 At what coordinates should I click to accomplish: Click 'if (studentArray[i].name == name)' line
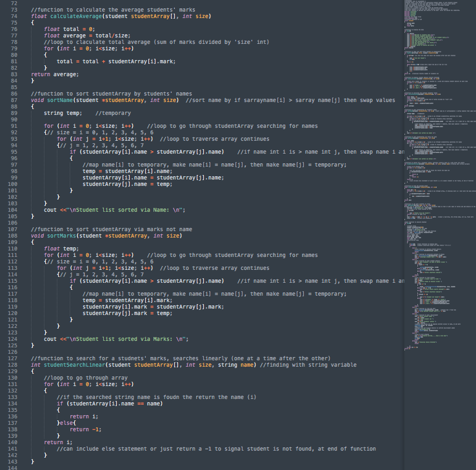tap(110, 404)
